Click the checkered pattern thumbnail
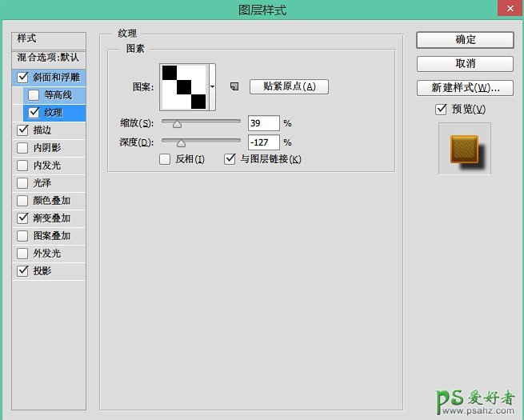The width and height of the screenshot is (524, 420). [184, 87]
